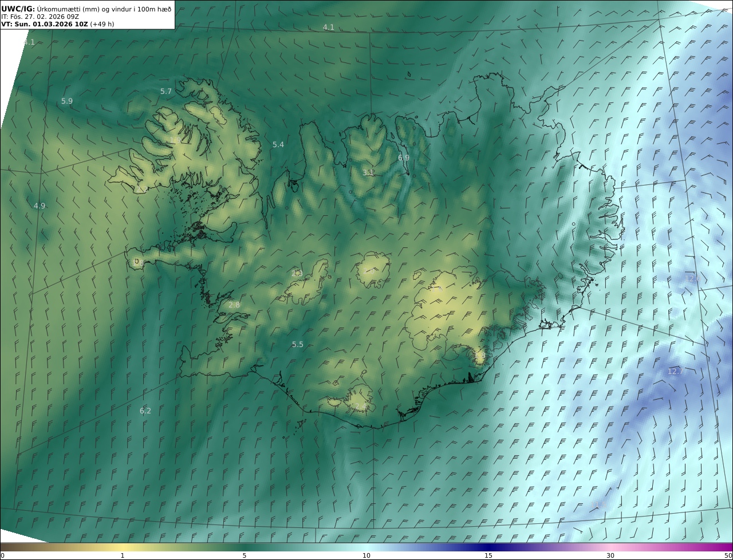Click the VT: Sun. 01.03.2026 10Z line
Image resolution: width=733 pixels, height=560 pixels.
point(58,24)
